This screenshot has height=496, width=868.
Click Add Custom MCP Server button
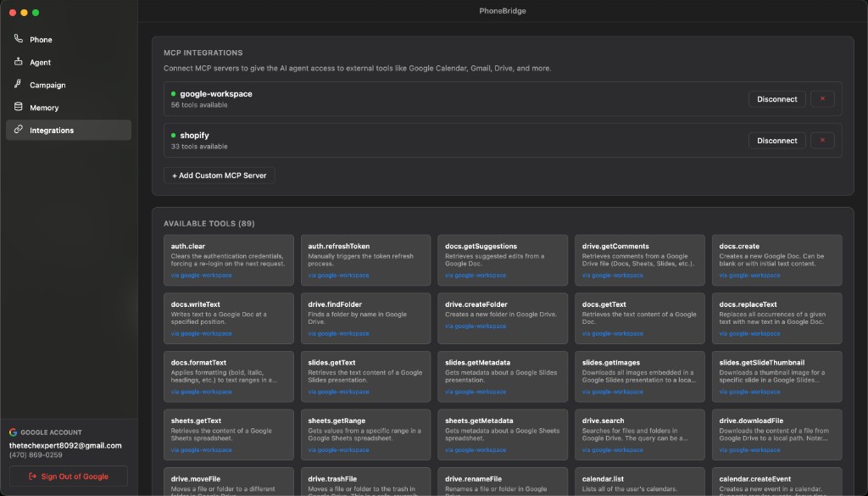[220, 176]
